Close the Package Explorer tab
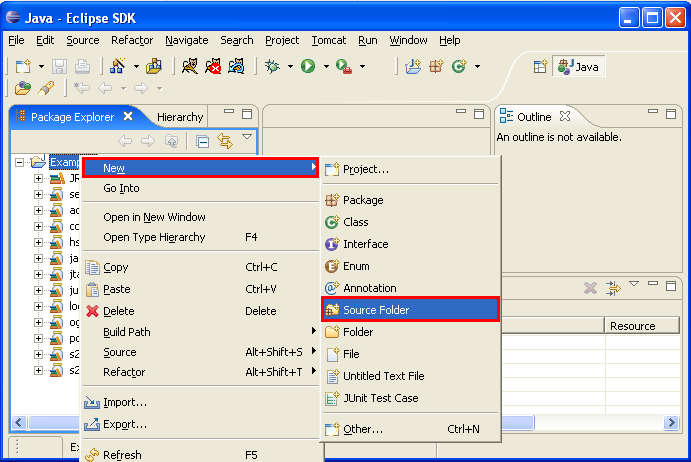This screenshot has height=462, width=691. pyautogui.click(x=125, y=117)
